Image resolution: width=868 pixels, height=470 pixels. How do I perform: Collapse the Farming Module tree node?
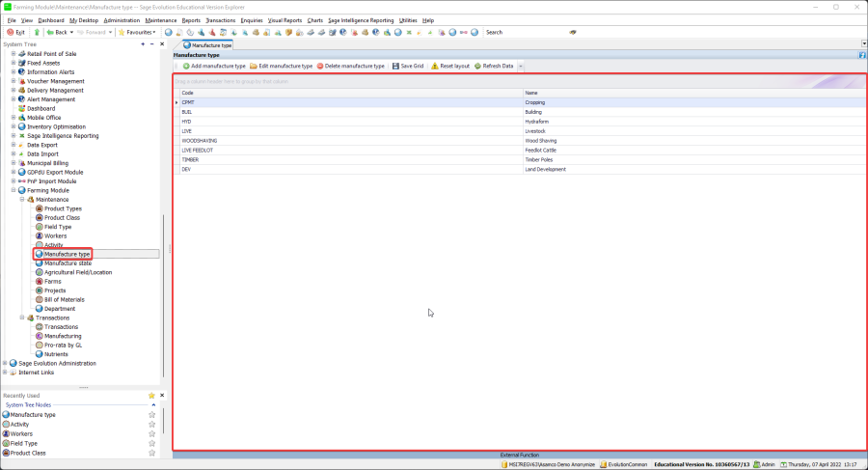[x=14, y=190]
